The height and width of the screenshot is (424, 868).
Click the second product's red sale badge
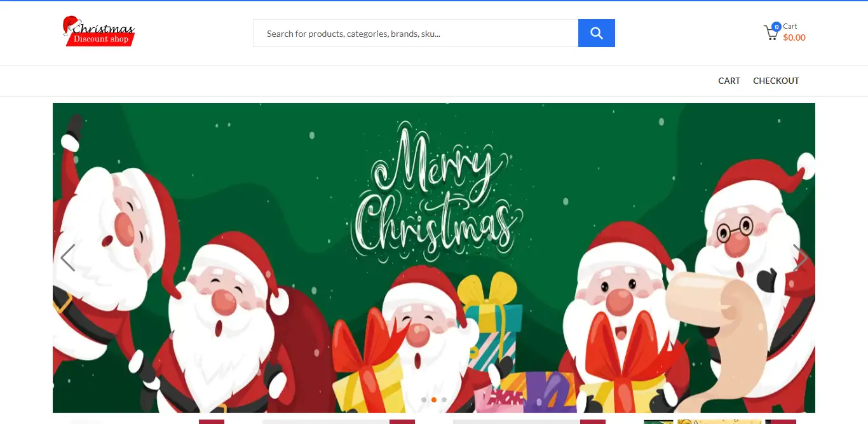point(402,421)
